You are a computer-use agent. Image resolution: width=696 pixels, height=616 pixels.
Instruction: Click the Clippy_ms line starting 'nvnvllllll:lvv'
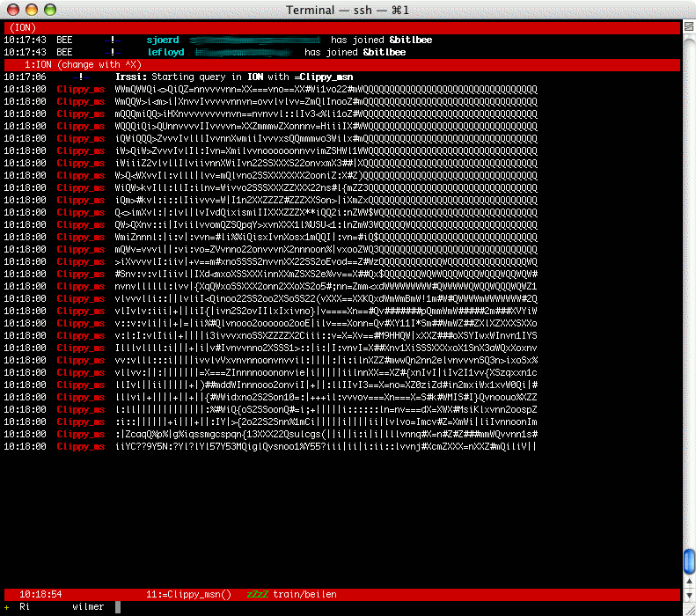click(x=270, y=286)
